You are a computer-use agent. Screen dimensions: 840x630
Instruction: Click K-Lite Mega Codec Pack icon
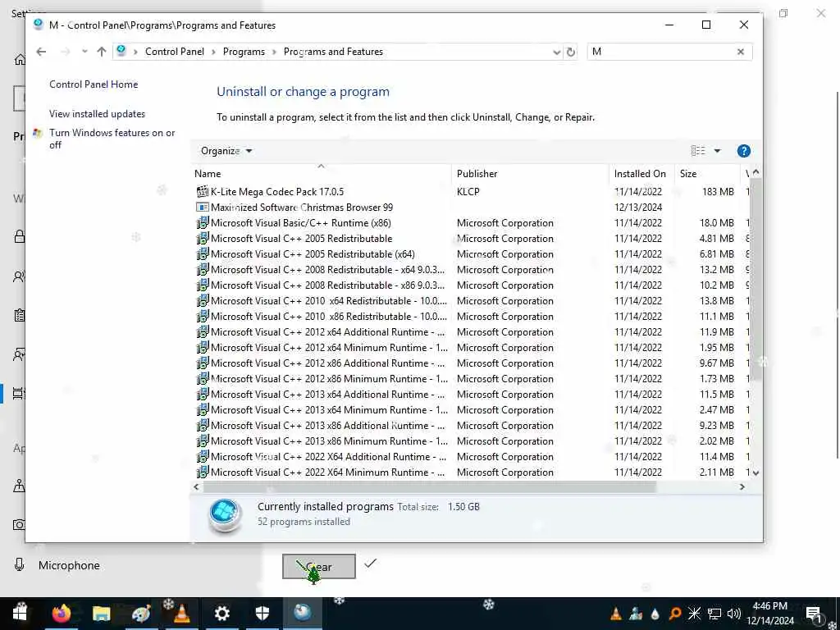tap(203, 192)
